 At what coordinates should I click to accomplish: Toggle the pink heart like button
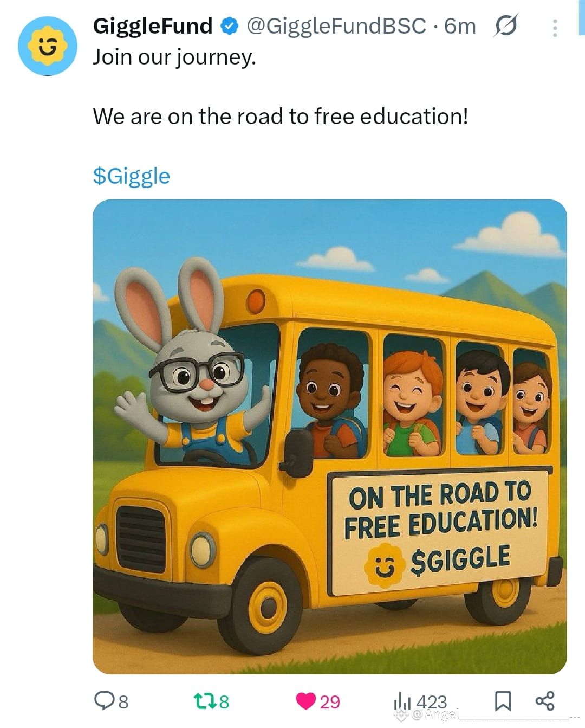pos(306,701)
